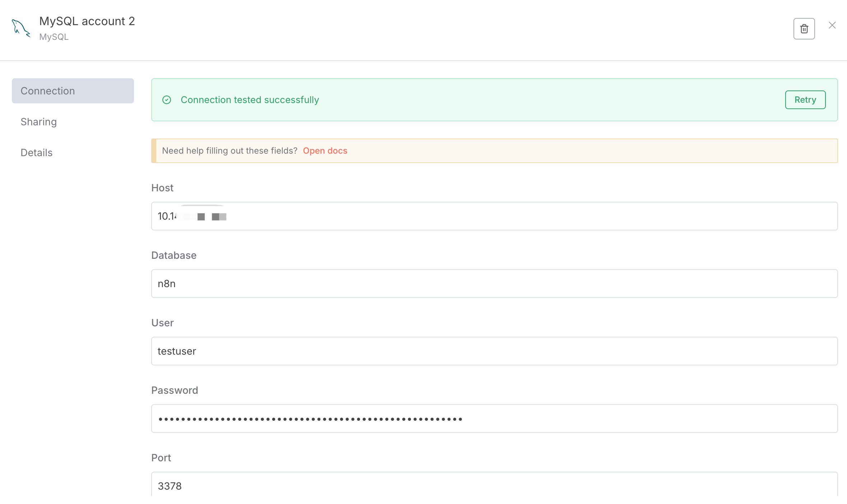
Task: Click the Host field label
Action: pyautogui.click(x=162, y=188)
